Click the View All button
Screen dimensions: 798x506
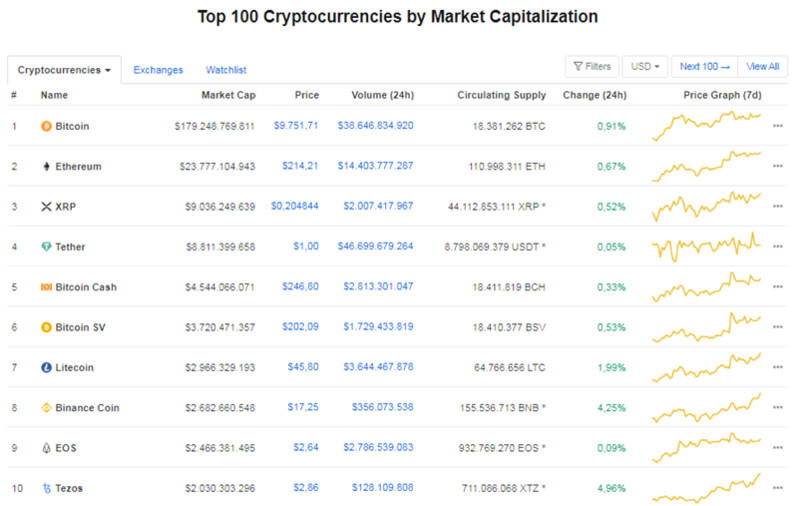click(x=762, y=67)
